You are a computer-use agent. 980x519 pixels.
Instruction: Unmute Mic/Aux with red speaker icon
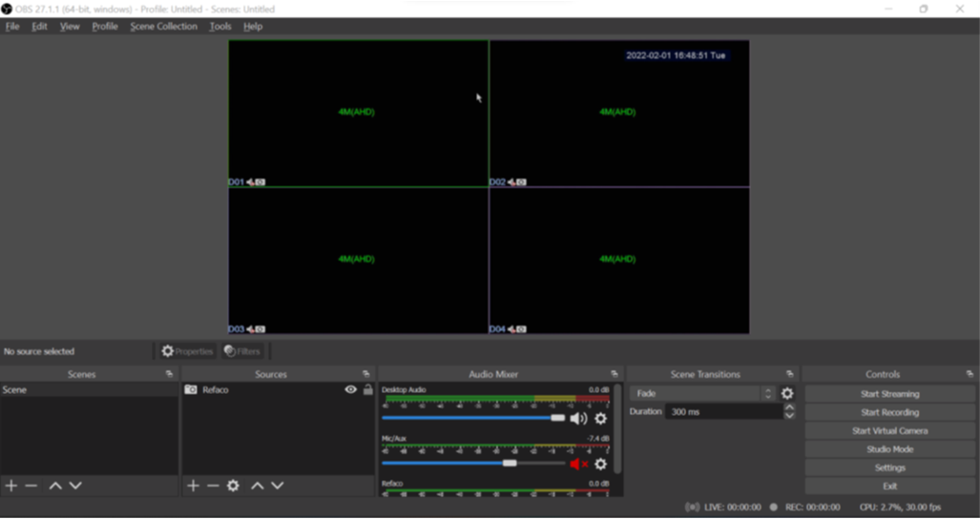[x=579, y=464]
